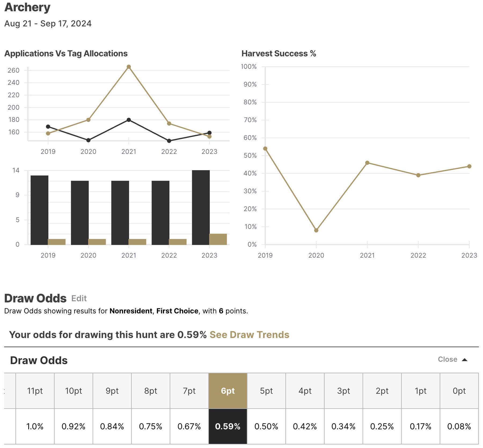Screen dimensions: 483x448
Task: Click the 2020 Harvest Success data point
Action: point(316,230)
